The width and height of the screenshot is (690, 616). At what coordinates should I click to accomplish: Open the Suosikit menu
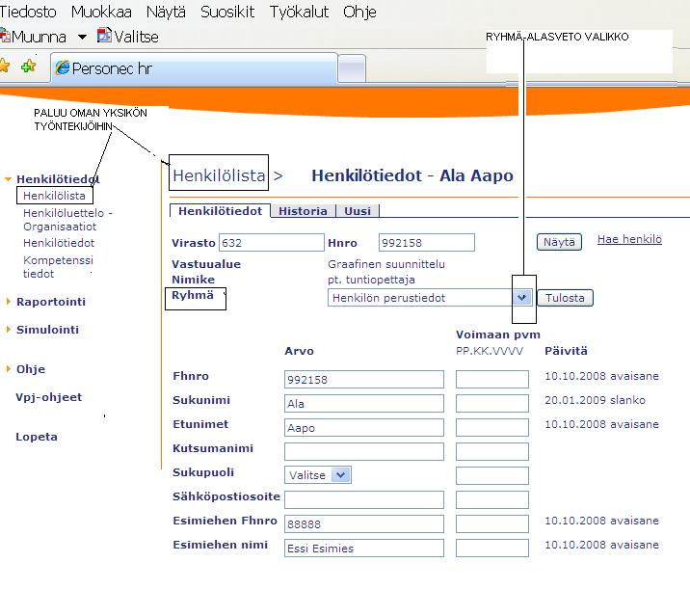click(x=227, y=12)
